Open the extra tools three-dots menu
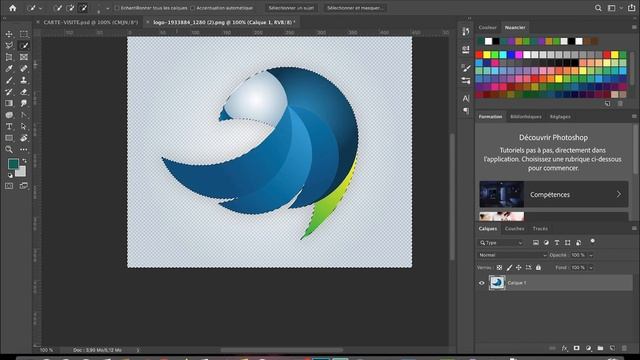Screen dimensions: 640x360 tap(24, 149)
